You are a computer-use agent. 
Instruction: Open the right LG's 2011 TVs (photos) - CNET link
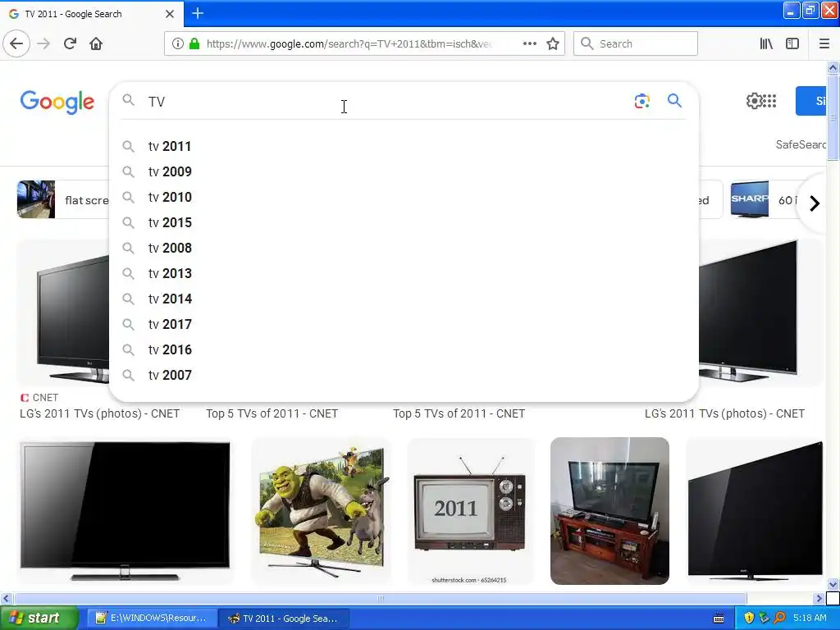point(725,413)
